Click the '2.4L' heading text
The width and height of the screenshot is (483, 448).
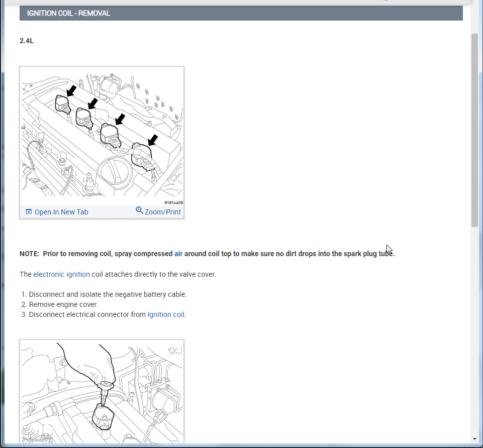(x=27, y=41)
